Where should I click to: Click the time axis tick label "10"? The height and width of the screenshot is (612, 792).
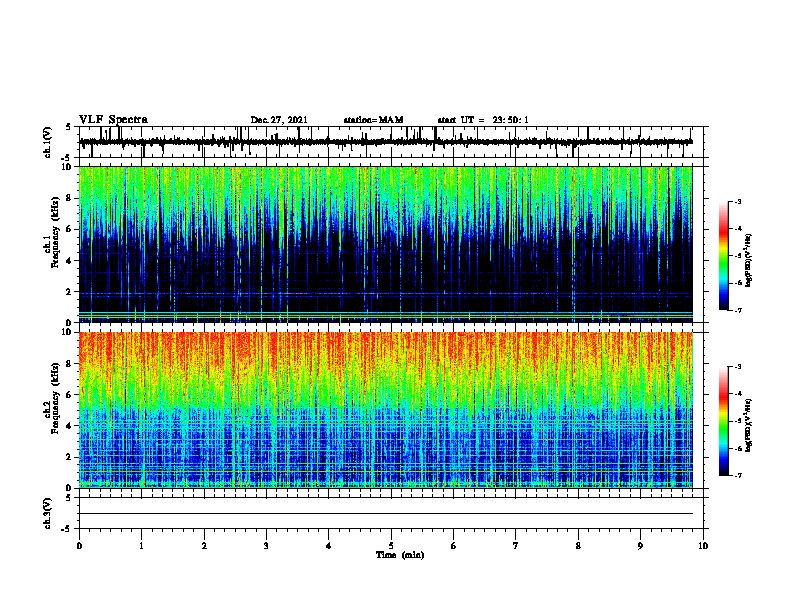coord(703,546)
